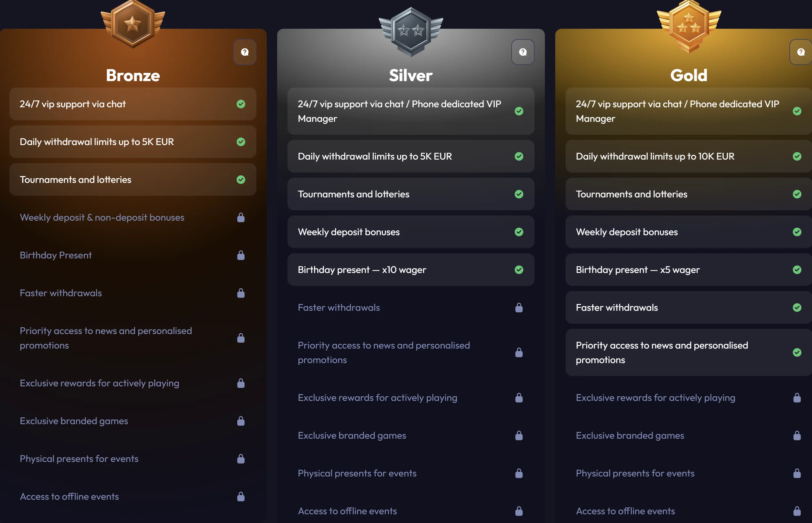Select the Bronze tier heading
Screen dimensions: 812x523
click(133, 75)
